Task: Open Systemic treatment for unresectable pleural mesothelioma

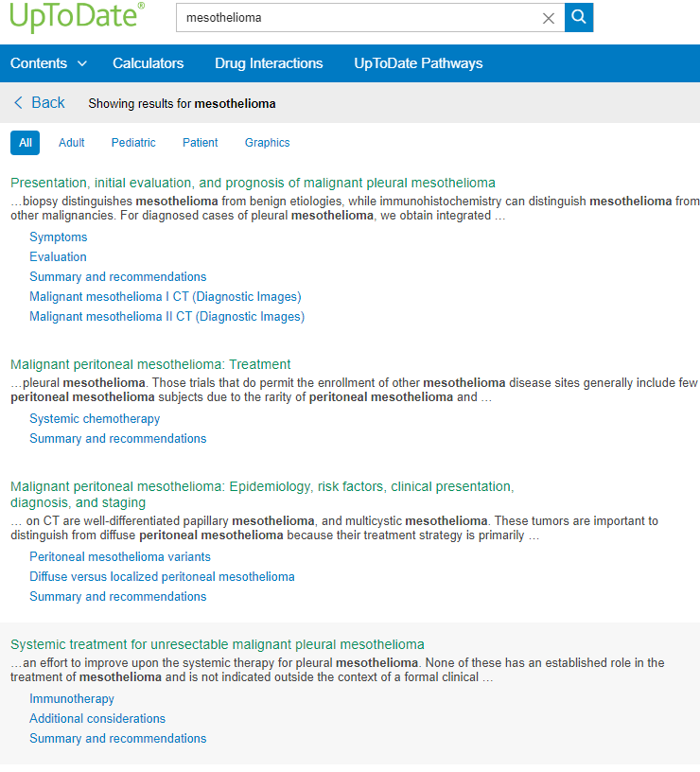Action: [217, 644]
